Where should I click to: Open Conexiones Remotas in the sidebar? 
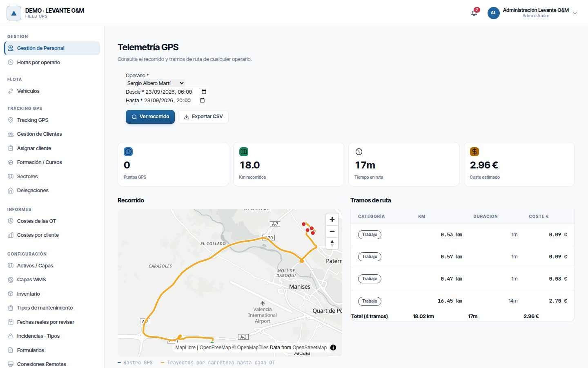[52, 364]
